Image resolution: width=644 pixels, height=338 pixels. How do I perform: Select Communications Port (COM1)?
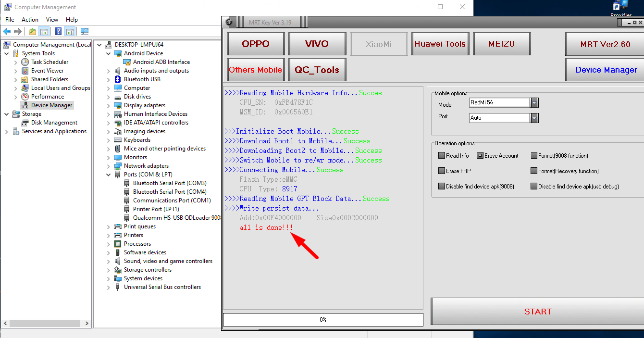coord(172,200)
